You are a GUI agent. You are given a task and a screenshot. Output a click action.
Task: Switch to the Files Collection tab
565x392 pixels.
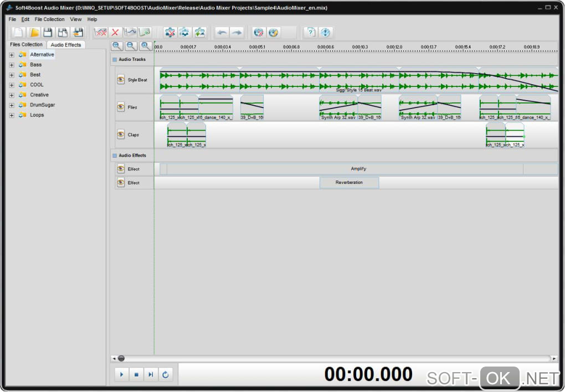point(26,44)
